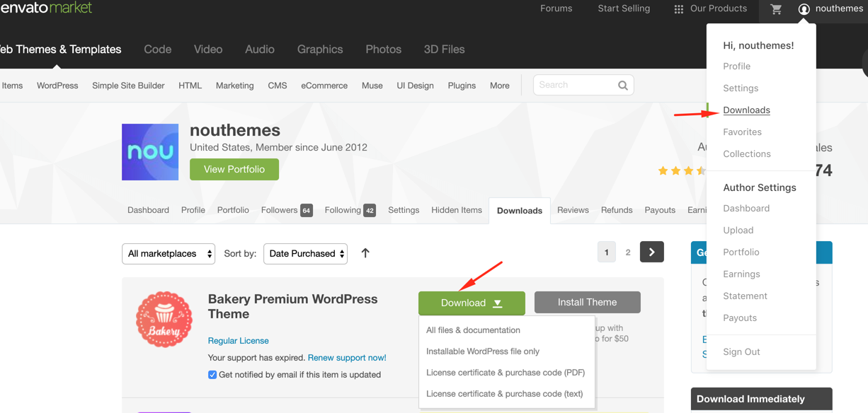Expand the All marketplaces dropdown

169,254
